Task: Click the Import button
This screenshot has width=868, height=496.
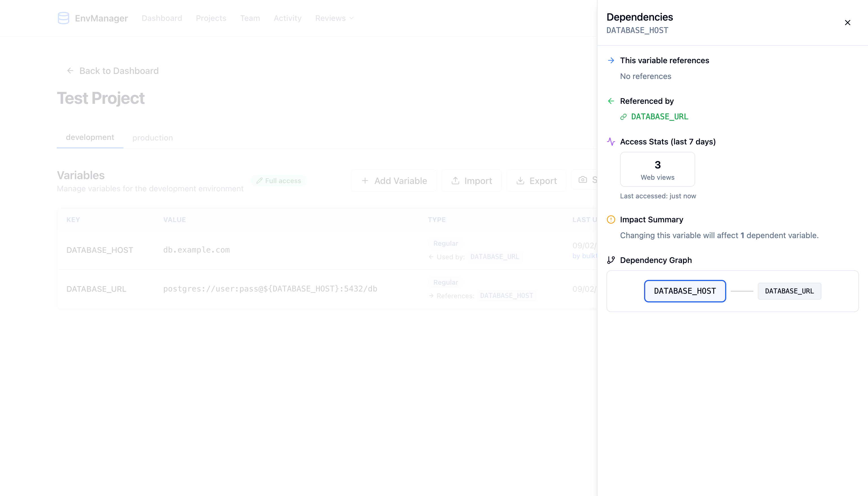Action: click(x=472, y=180)
